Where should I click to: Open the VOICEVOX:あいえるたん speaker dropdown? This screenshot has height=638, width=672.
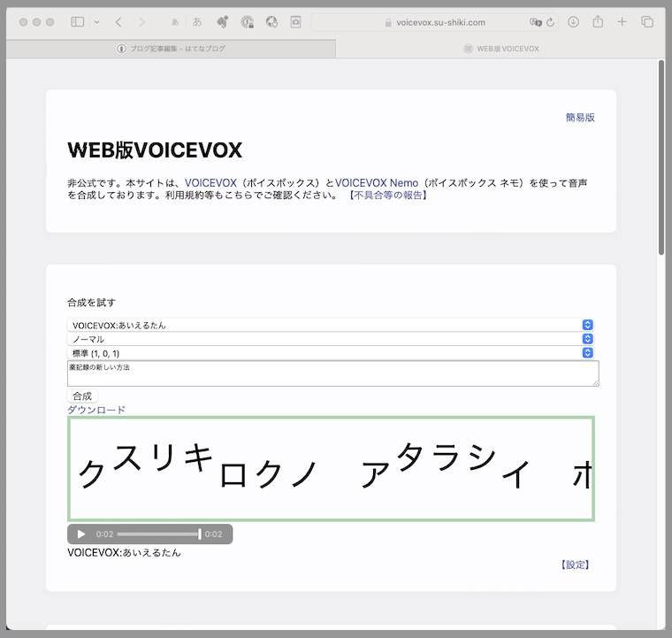331,325
